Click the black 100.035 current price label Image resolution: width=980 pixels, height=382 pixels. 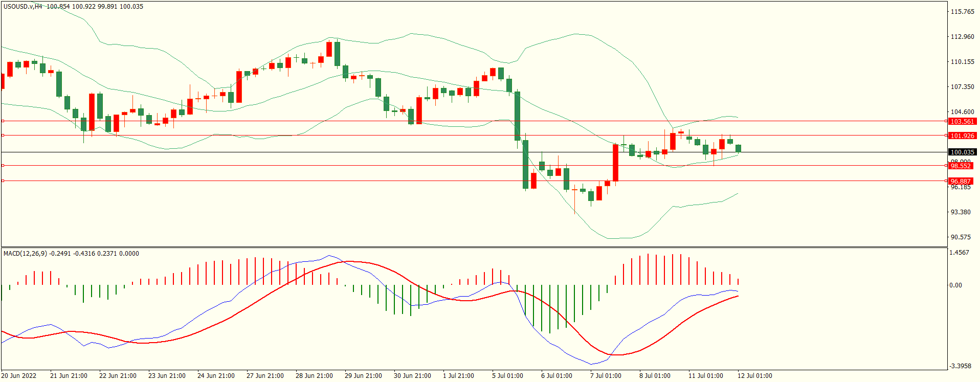coord(962,152)
